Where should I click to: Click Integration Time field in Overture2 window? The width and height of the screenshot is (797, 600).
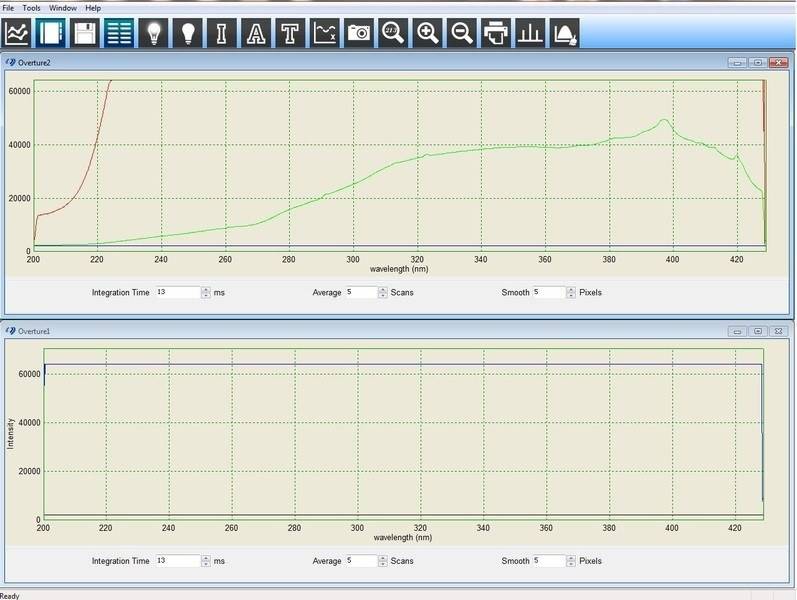click(x=177, y=293)
